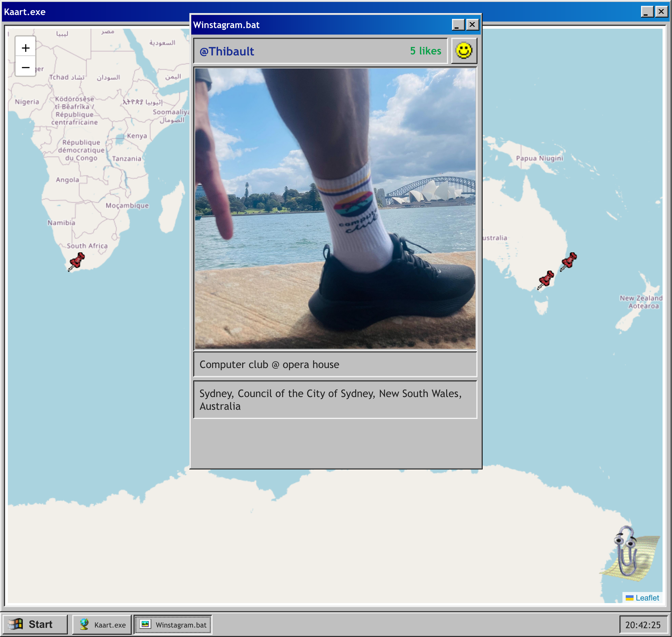Viewport: 672px width, 637px height.
Task: Switch to Kaart.exe in taskbar
Action: 102,624
